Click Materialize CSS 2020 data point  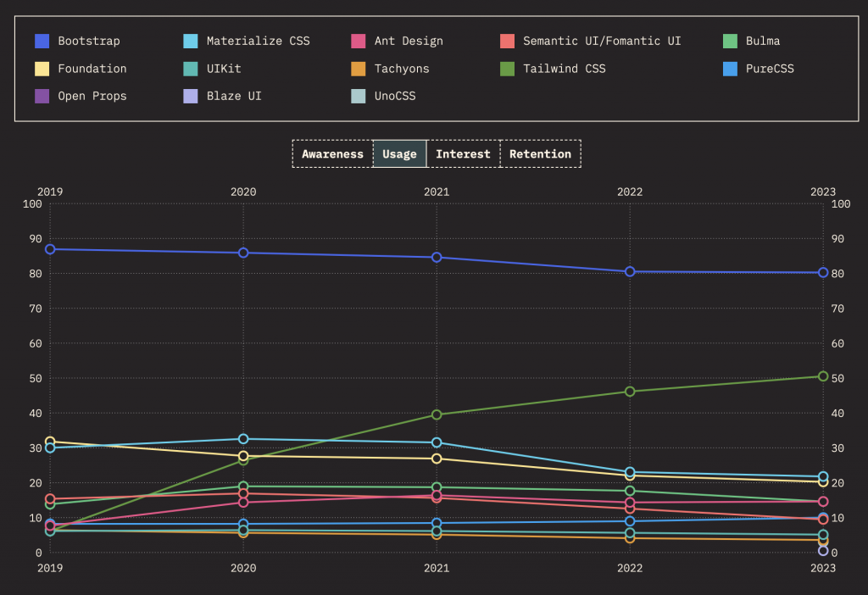pyautogui.click(x=243, y=439)
